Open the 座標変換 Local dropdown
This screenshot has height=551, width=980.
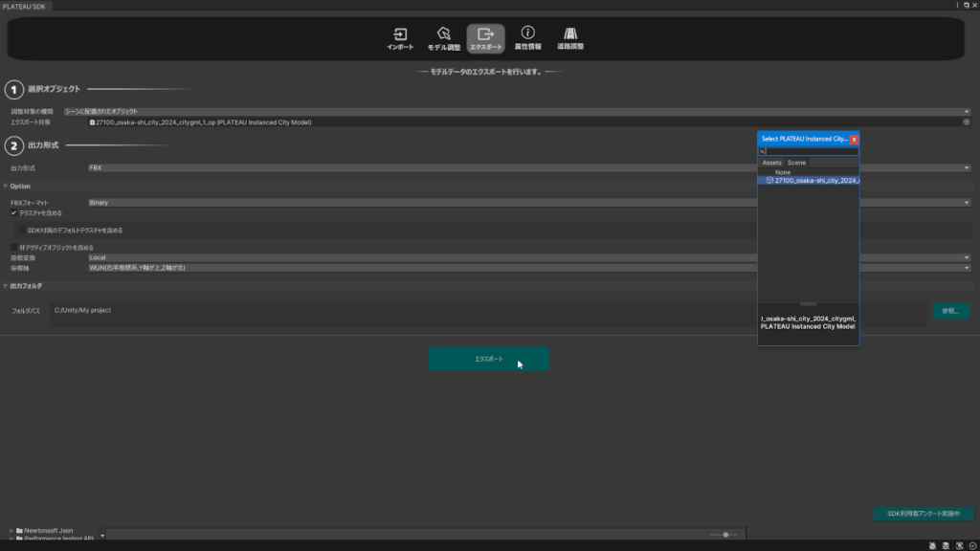coord(528,257)
